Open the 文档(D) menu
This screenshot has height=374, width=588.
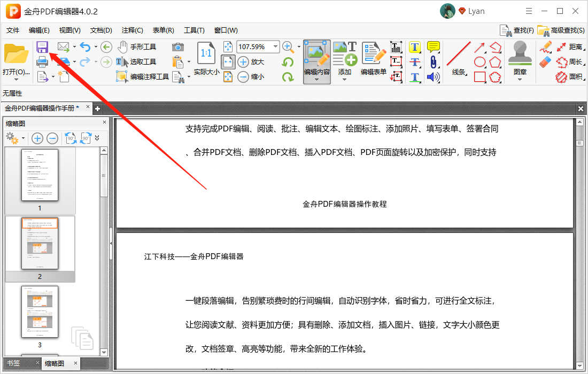[101, 30]
